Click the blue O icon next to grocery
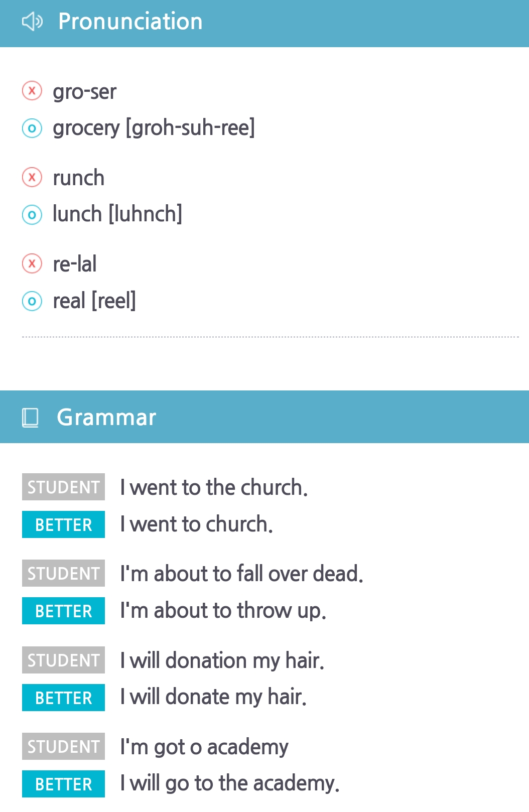 pyautogui.click(x=32, y=128)
